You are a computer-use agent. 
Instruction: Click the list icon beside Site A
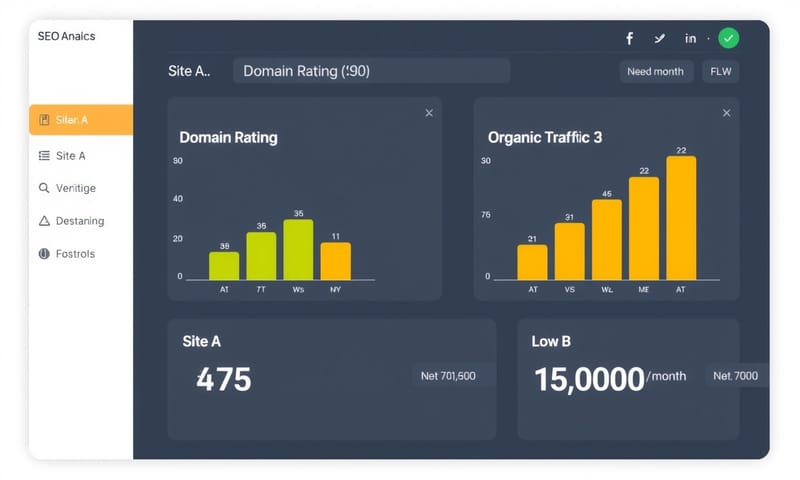pyautogui.click(x=44, y=156)
